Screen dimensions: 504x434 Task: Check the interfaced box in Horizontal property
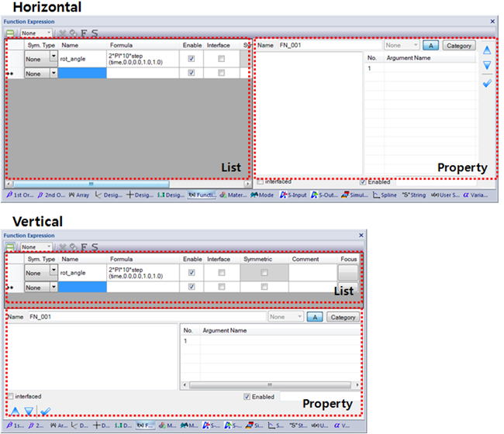point(261,182)
